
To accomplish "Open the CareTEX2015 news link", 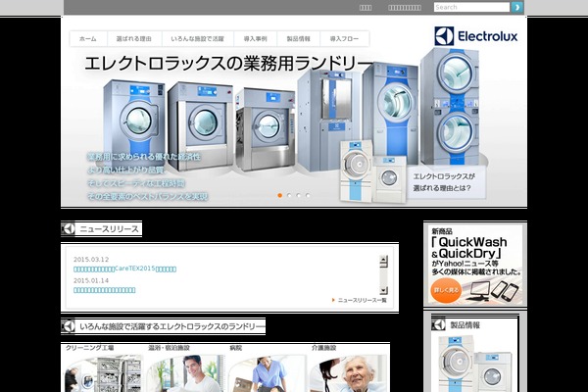I will 125,269.
